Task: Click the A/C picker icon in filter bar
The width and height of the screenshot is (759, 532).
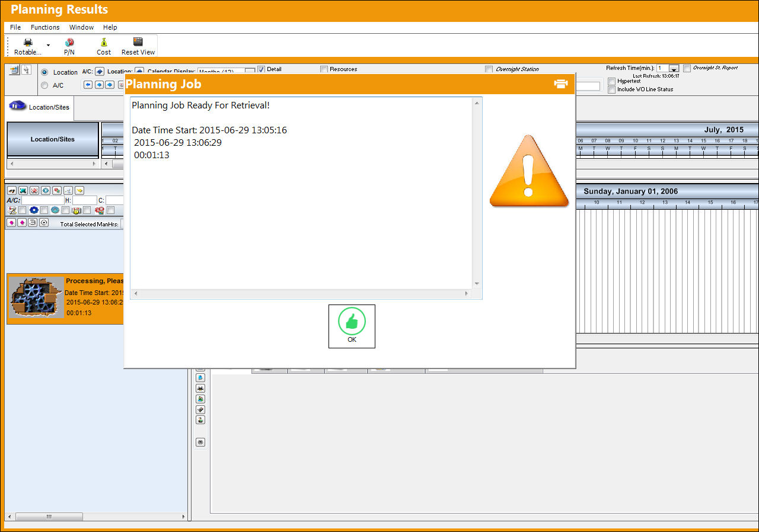Action: tap(100, 72)
